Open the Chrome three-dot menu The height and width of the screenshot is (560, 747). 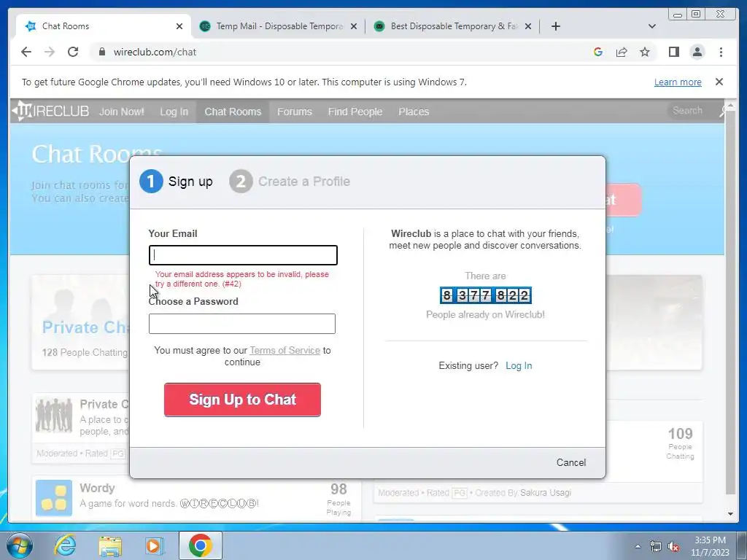(721, 52)
